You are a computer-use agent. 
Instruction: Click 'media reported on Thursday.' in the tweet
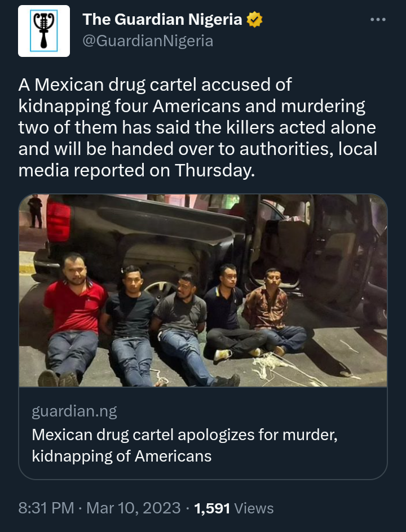pos(136,170)
